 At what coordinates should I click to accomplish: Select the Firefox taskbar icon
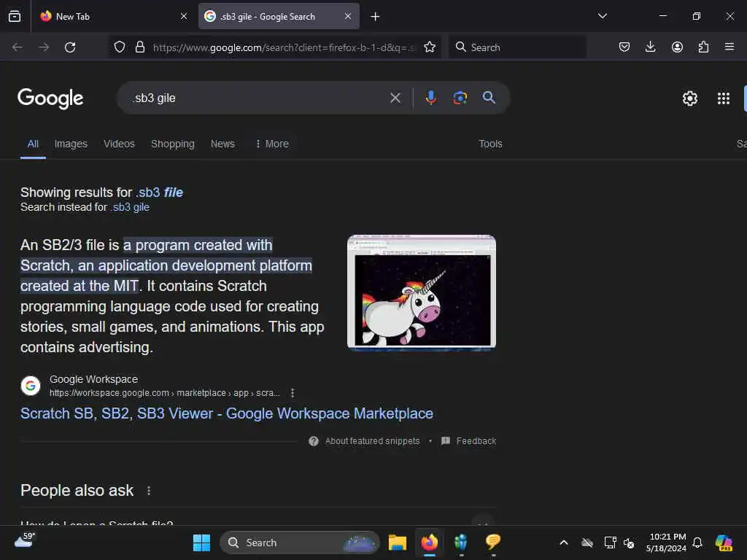pyautogui.click(x=430, y=542)
